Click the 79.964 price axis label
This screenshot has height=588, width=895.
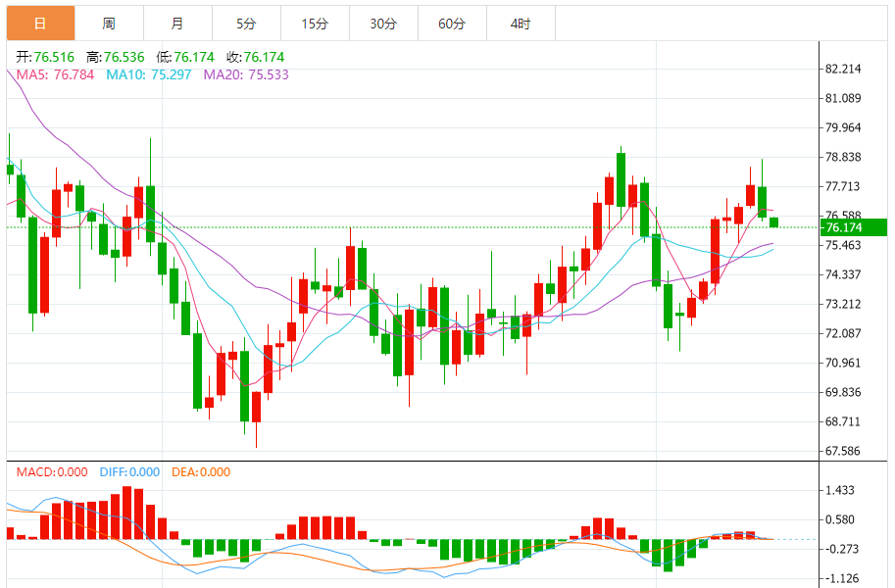843,127
